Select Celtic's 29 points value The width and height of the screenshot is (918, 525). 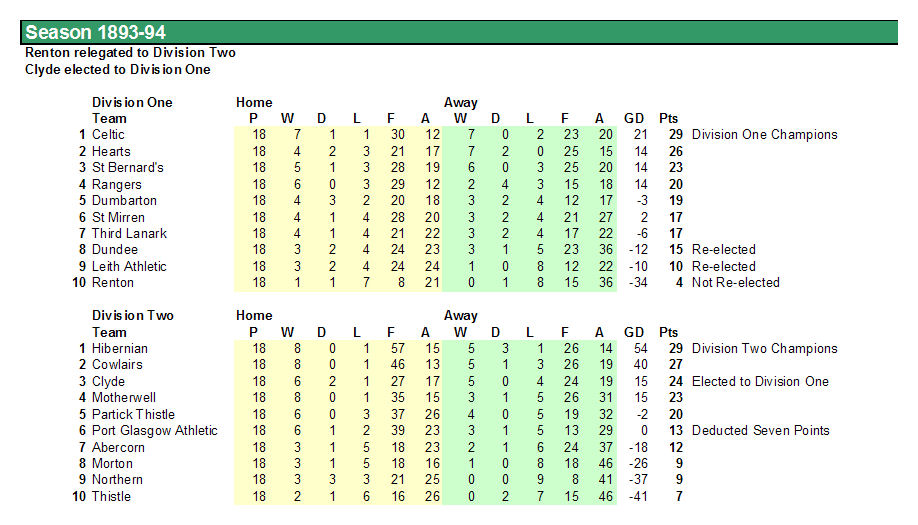coord(676,135)
